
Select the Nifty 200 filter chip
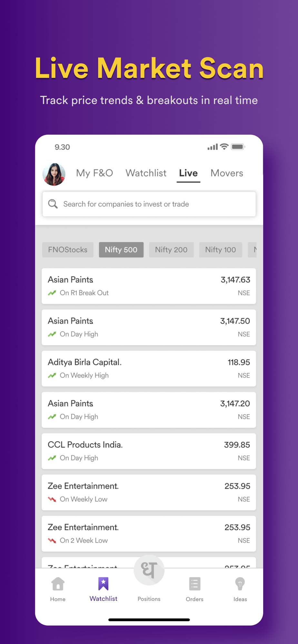171,250
